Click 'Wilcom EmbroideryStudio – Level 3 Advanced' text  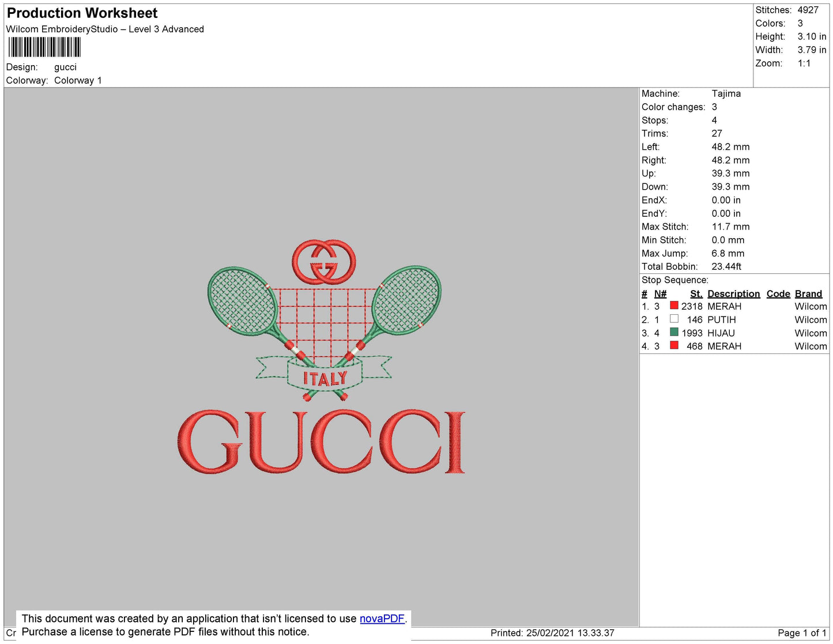[x=105, y=29]
